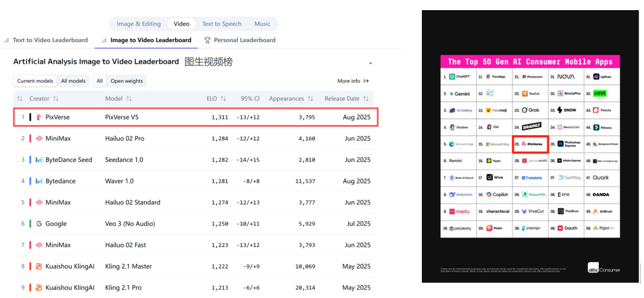Viewport: 644px width, 298px height.
Task: Switch to the Music tab
Action: click(262, 23)
